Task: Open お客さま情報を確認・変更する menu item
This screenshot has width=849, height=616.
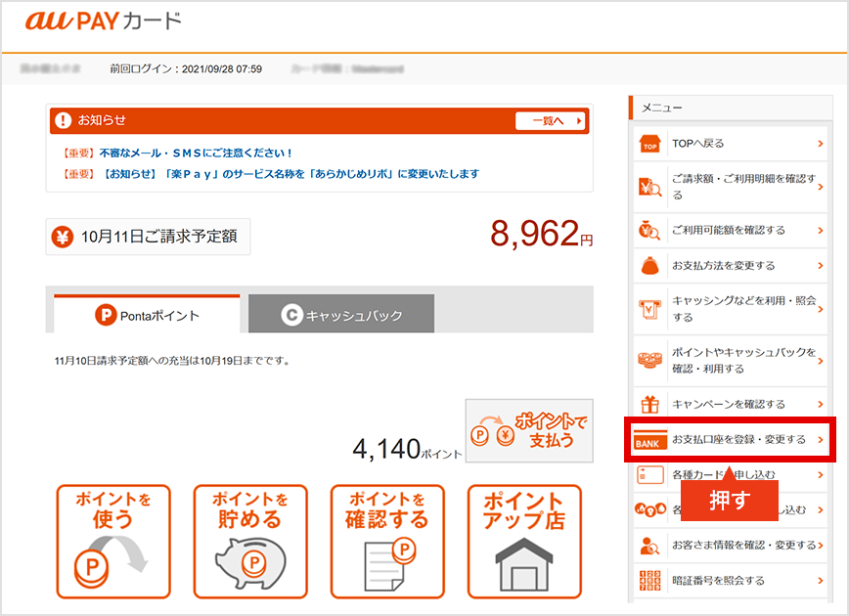Action: pyautogui.click(x=742, y=545)
